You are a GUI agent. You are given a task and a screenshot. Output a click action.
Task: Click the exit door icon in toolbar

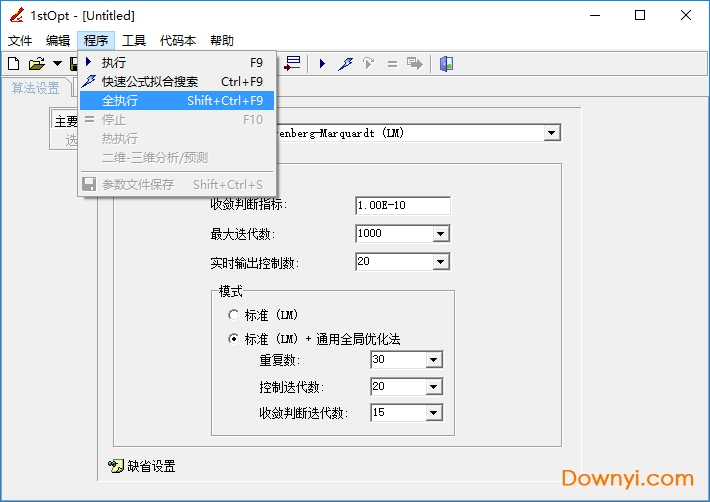[x=446, y=63]
